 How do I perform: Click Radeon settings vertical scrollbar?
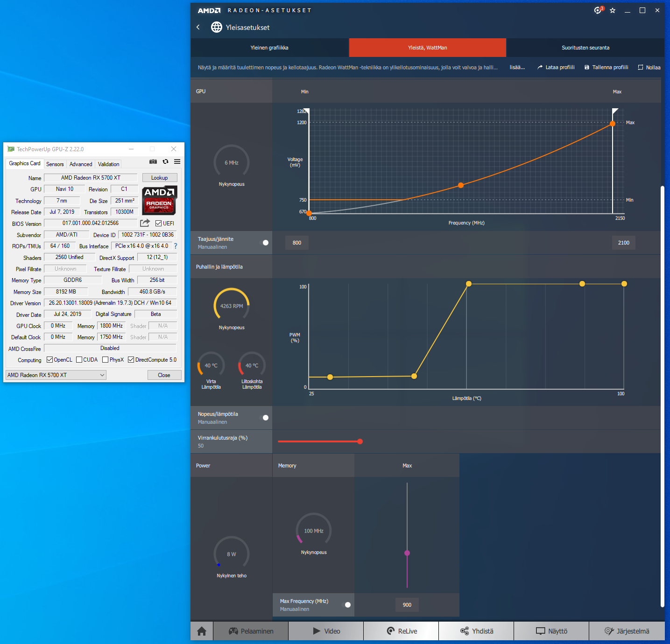pos(662,397)
